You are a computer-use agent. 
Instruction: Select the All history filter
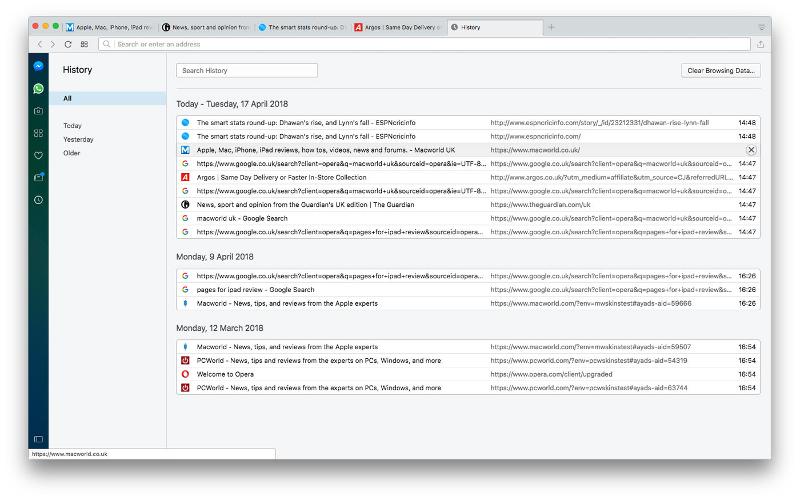[x=108, y=98]
